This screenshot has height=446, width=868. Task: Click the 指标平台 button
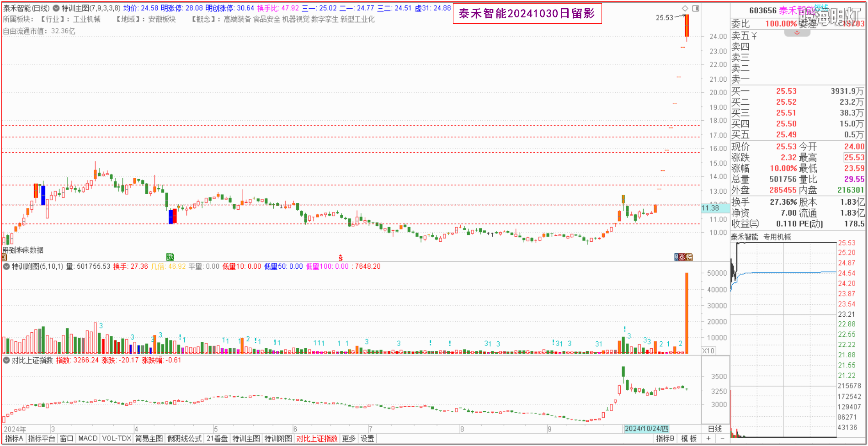[x=42, y=439]
